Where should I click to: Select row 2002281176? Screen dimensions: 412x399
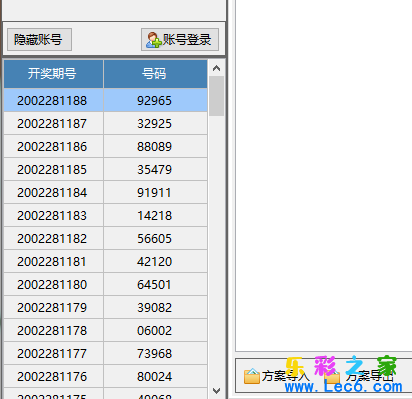106,376
